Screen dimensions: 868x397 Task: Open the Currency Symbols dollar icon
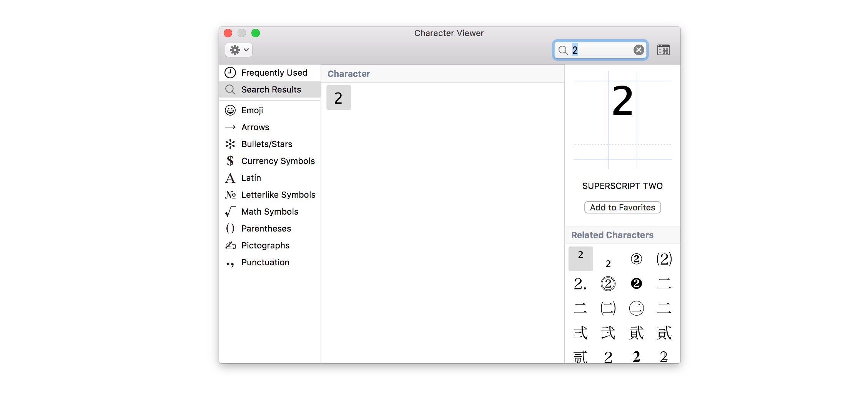point(230,161)
